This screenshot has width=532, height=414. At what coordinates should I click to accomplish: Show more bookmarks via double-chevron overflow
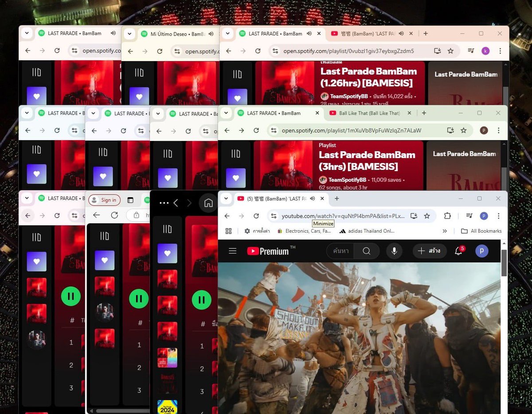(x=445, y=231)
